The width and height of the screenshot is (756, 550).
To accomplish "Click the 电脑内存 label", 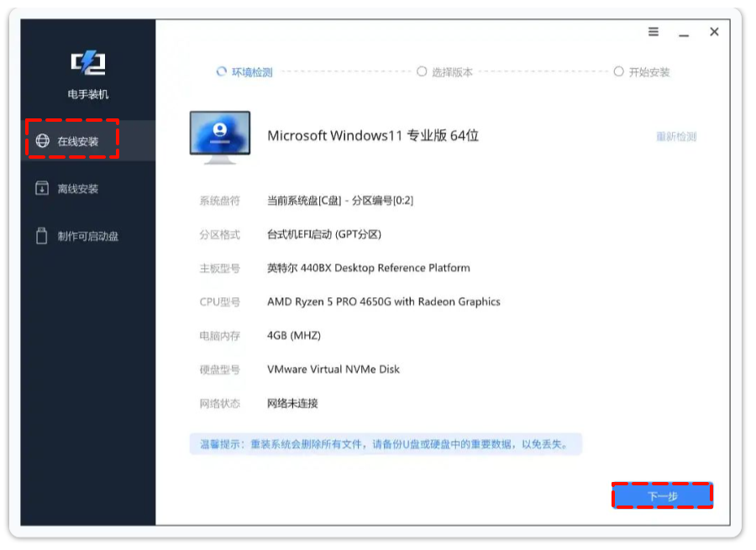I will coord(220,336).
